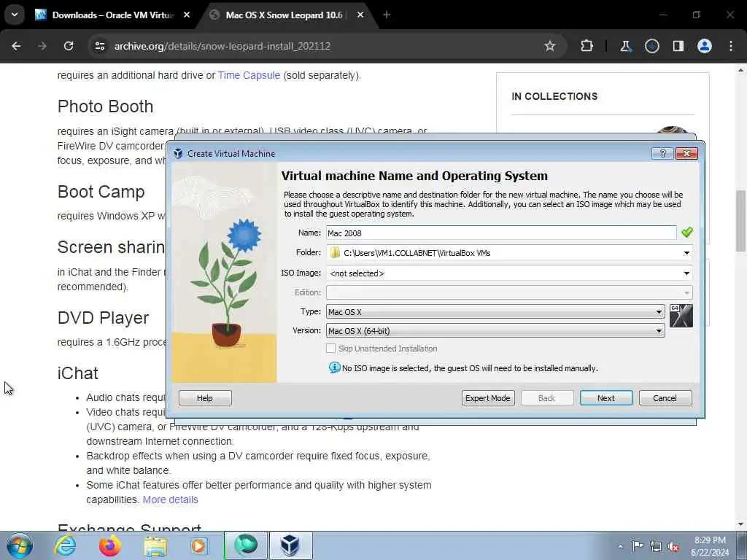
Task: Open Action Center flag icon
Action: point(638,546)
